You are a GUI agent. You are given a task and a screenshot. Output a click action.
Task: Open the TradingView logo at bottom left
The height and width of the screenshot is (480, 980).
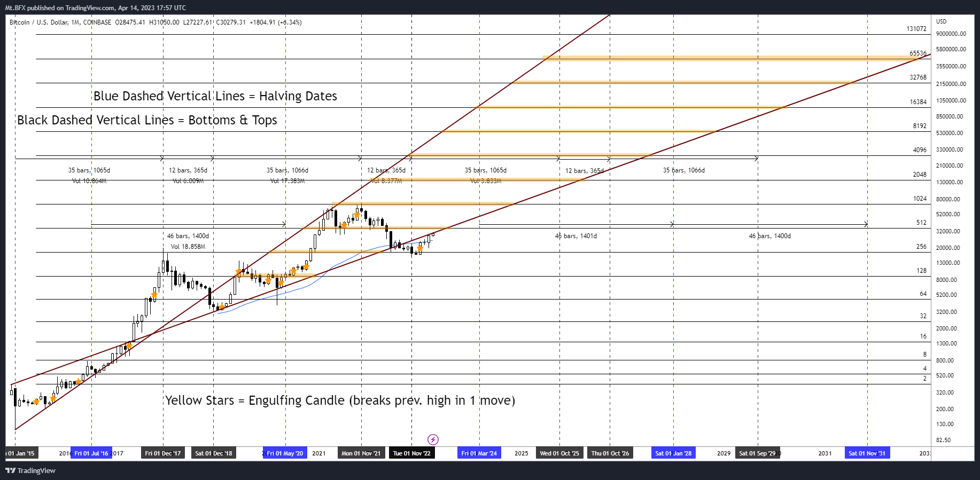(x=30, y=470)
